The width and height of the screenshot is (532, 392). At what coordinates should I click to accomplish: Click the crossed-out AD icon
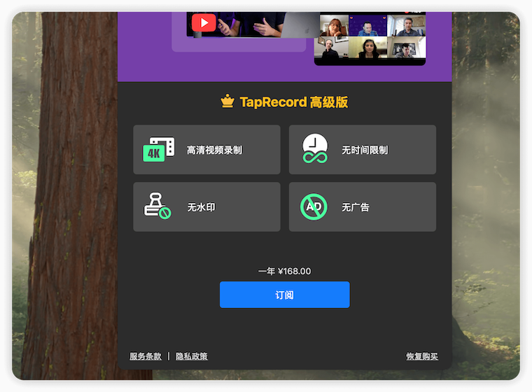point(314,207)
